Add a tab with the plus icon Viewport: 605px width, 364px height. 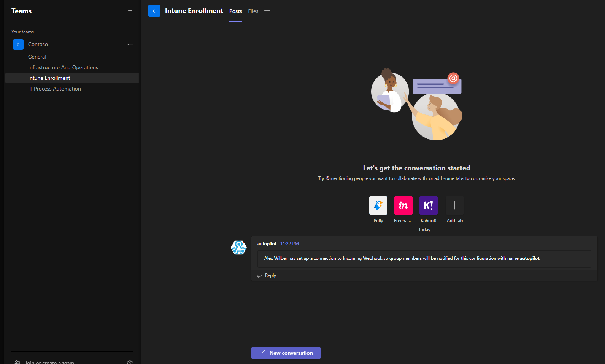point(267,11)
